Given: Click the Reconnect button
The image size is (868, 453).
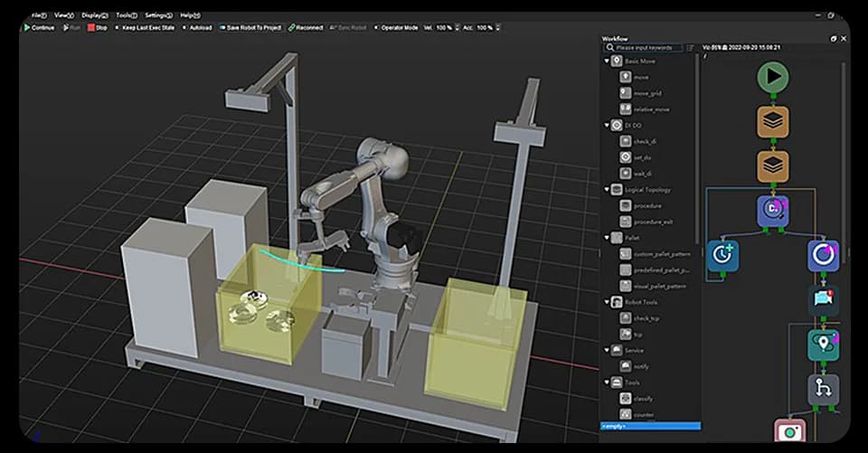Looking at the screenshot, I should click(x=306, y=28).
